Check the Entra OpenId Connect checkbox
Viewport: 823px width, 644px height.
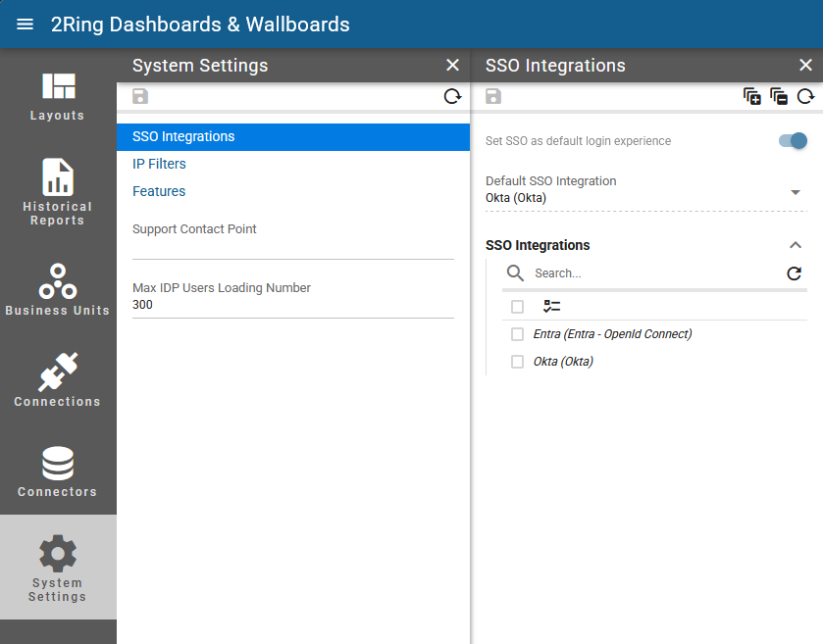(518, 334)
